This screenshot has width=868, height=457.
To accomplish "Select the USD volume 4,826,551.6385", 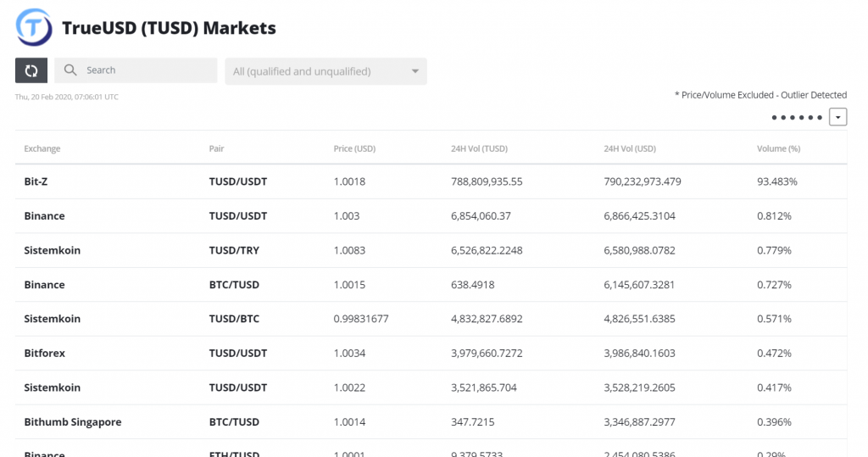I will (639, 319).
